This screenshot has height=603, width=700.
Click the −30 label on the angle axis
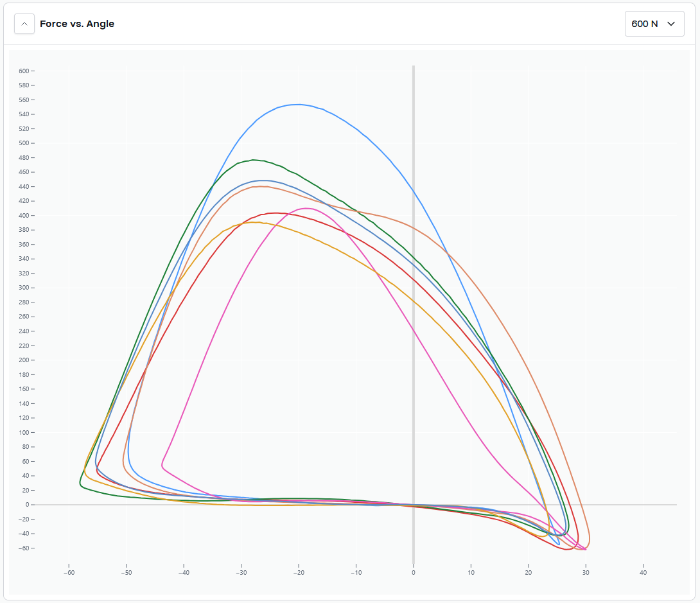point(241,573)
